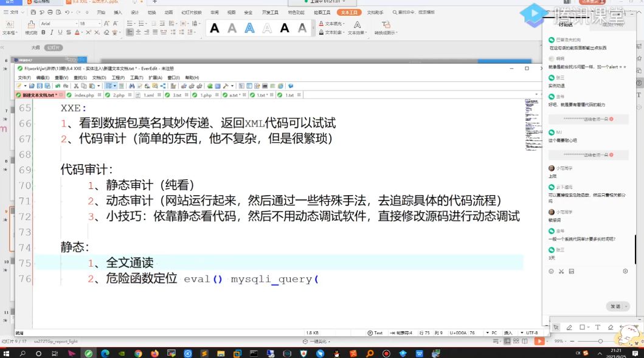This screenshot has width=644, height=358.
Task: Open 文本轮廓 dropdown
Action: (332, 32)
